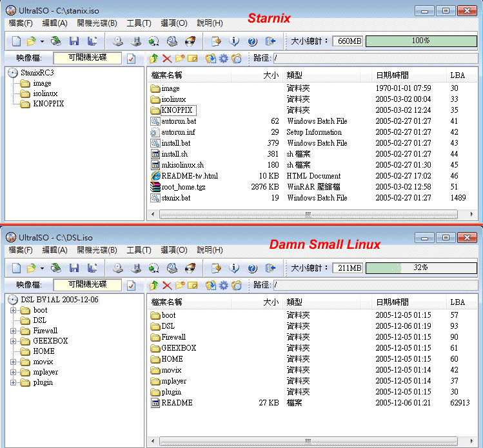Click Open file icon in stanix.iso window
This screenshot has height=448, width=483.
31,41
